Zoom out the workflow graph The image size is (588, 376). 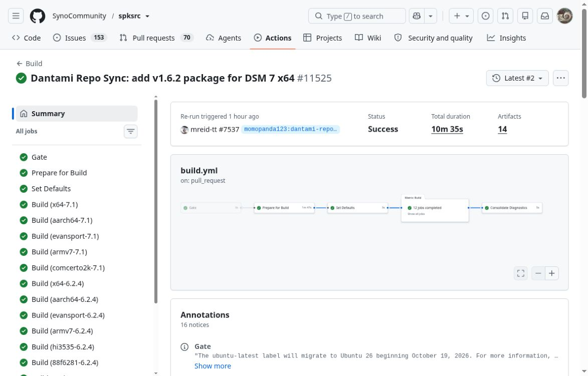click(x=538, y=273)
